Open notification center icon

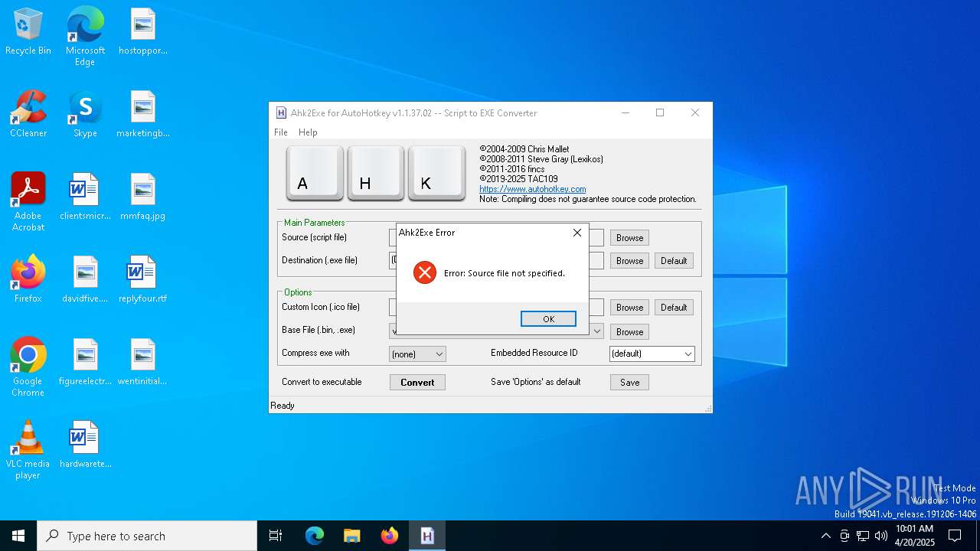point(955,536)
